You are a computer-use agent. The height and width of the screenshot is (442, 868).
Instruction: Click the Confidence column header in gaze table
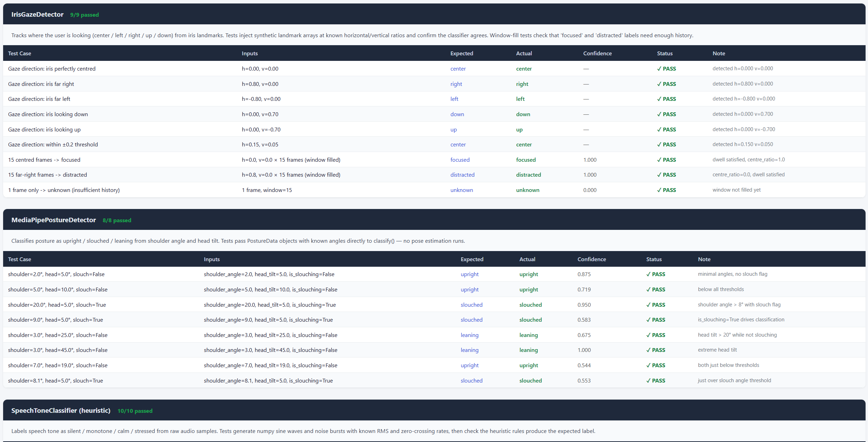pos(597,53)
